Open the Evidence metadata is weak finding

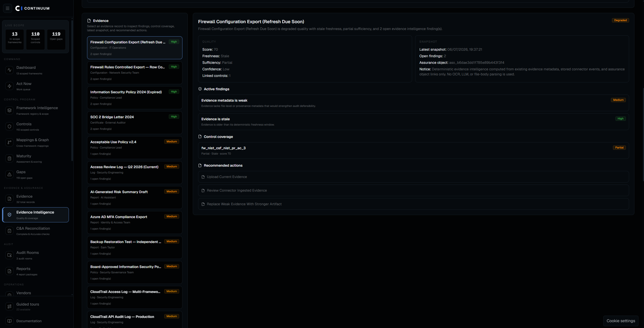click(x=413, y=103)
